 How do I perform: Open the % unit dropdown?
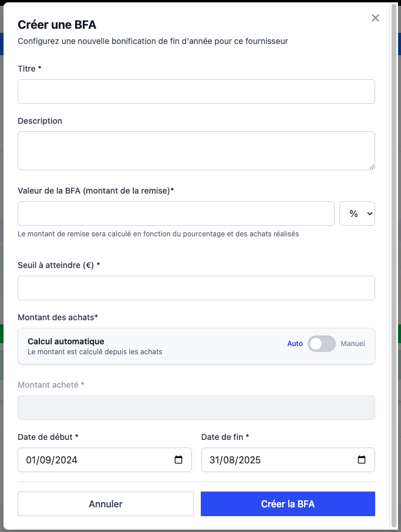[x=357, y=214]
